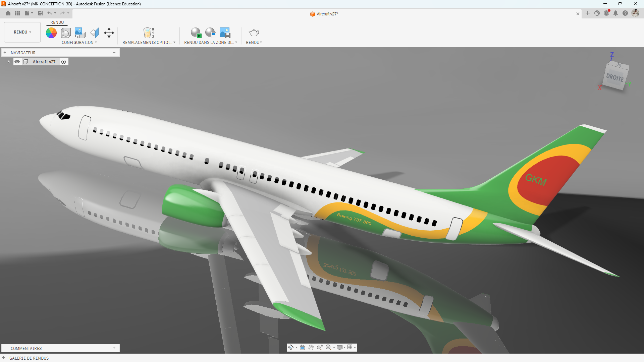Viewport: 644px width, 362px height.
Task: Expand REMPLACEMENTS OPTIQUES dropdown
Action: (149, 43)
